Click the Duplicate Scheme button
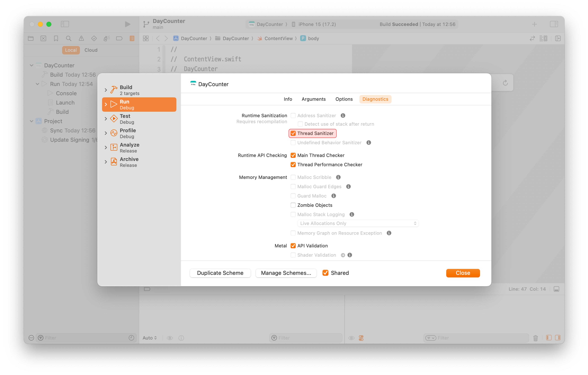 (x=220, y=273)
